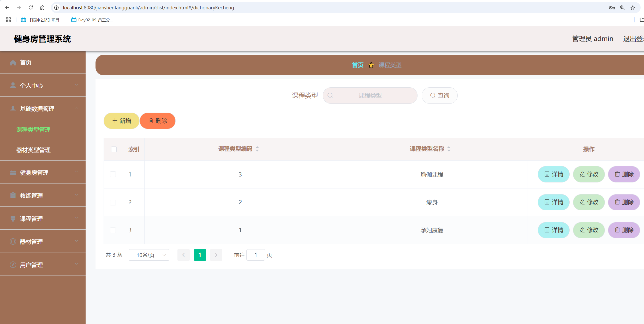Click the star icon in breadcrumb
This screenshot has height=324, width=644.
coord(371,65)
